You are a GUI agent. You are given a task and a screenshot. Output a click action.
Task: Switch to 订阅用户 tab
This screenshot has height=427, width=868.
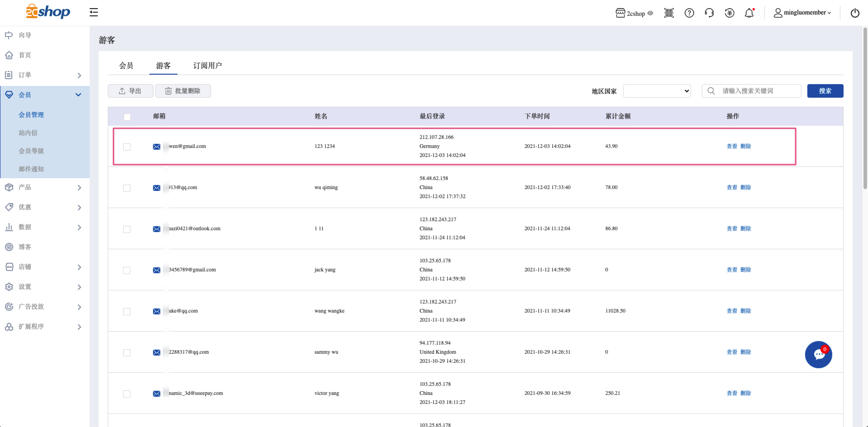[208, 66]
